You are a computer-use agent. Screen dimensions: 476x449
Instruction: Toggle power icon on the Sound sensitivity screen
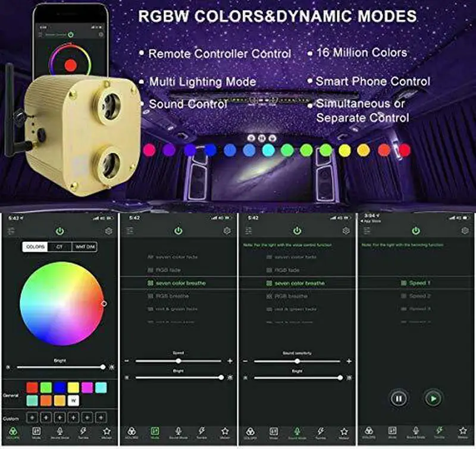297,231
